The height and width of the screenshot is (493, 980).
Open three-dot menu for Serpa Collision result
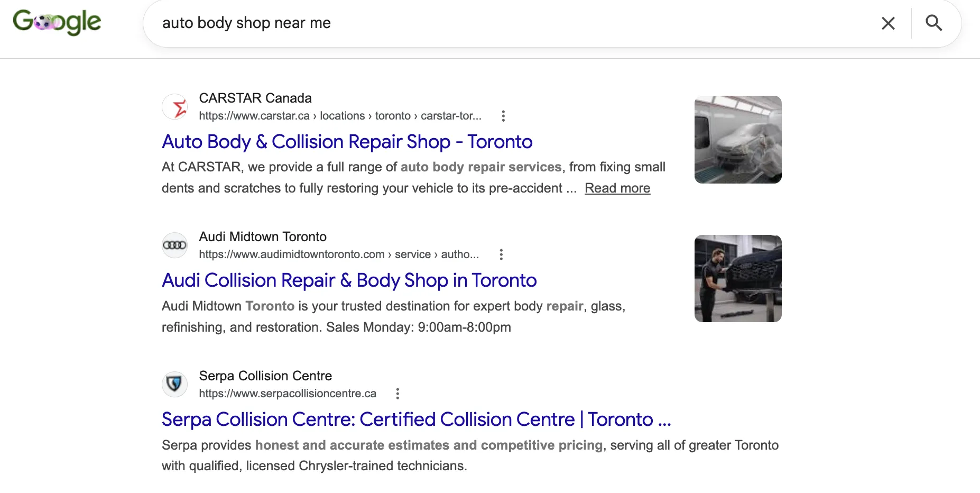(397, 394)
